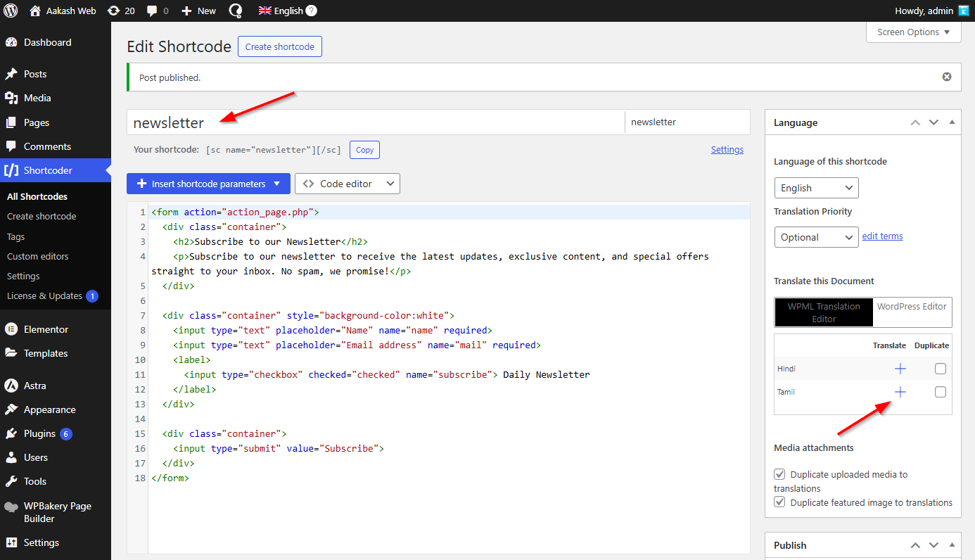
Task: Open Comments in sidebar
Action: pos(56,146)
